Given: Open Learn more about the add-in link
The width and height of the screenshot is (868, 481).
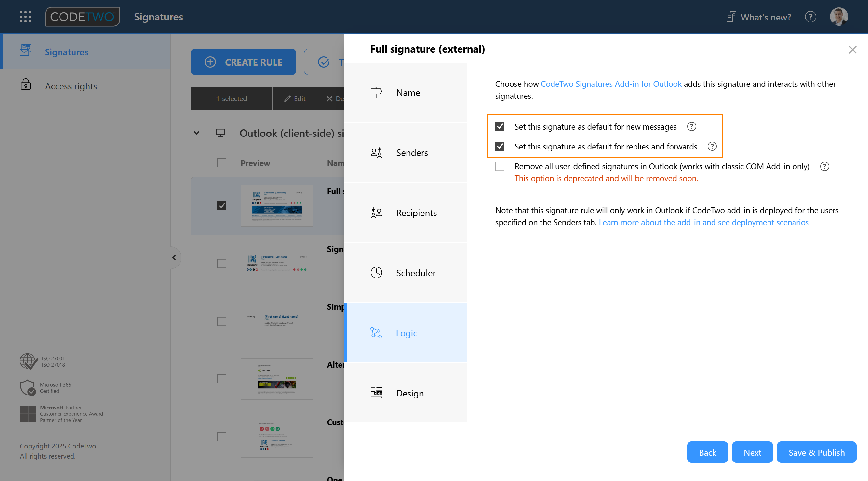Looking at the screenshot, I should pos(703,222).
